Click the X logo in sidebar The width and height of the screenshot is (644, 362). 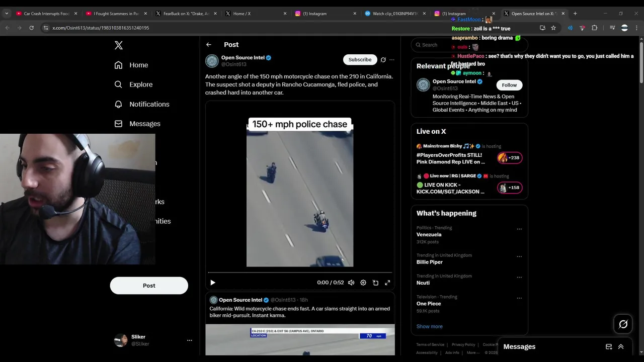(119, 45)
